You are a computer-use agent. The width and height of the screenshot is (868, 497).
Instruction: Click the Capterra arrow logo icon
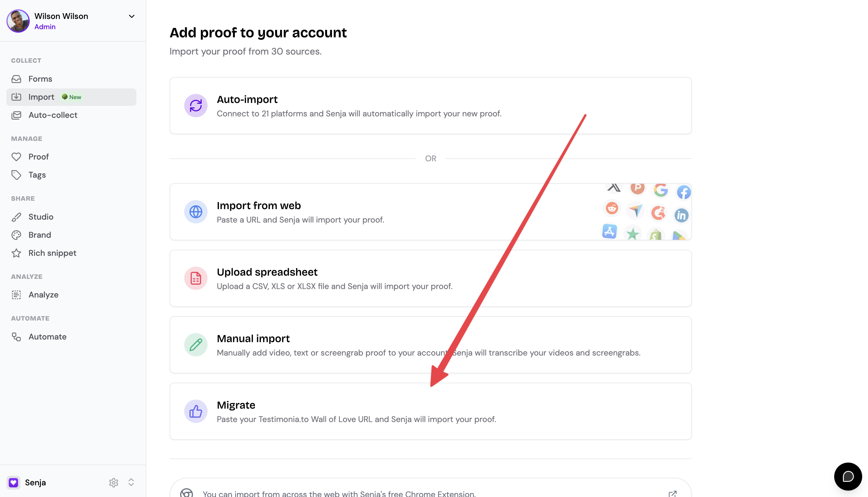click(635, 211)
